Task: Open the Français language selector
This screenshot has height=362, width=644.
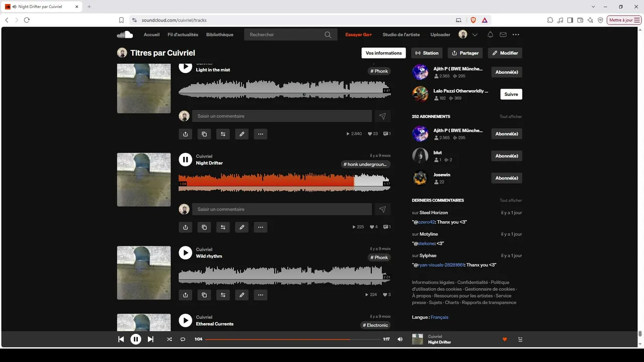Action: (x=439, y=317)
